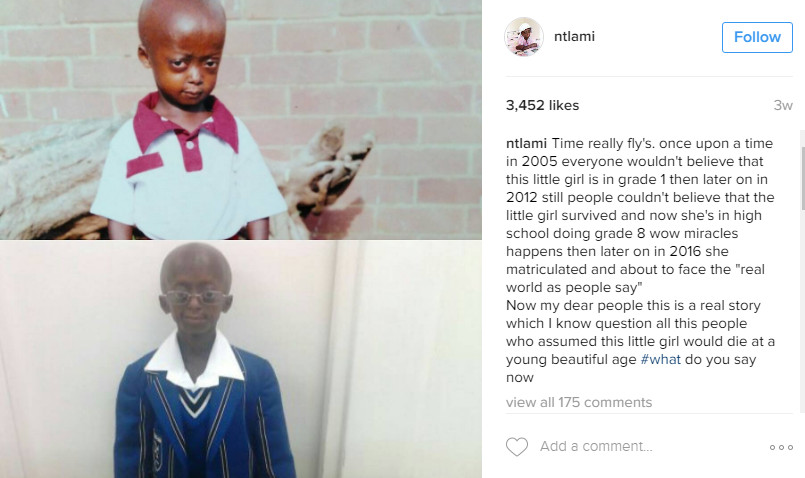Open the 3w timestamp permalink
Viewport: 805px width, 478px height.
783,105
